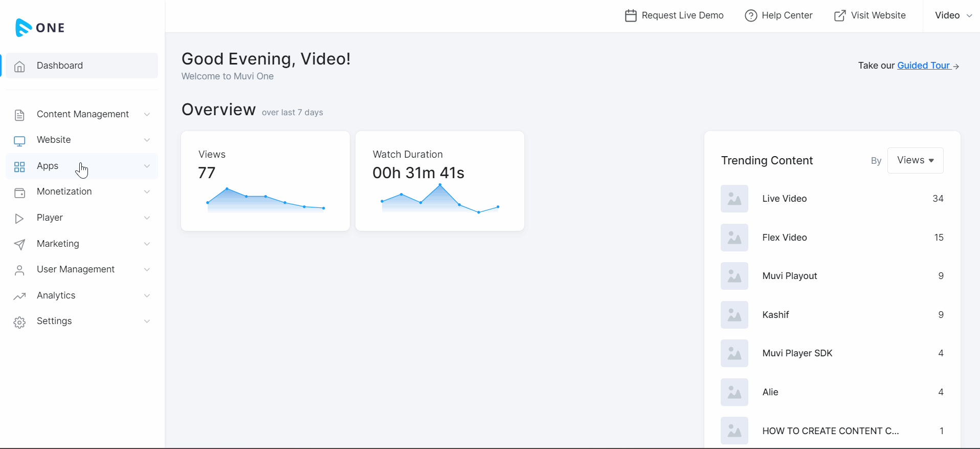The height and width of the screenshot is (449, 980).
Task: Select the Muvi Playout trending title
Action: [790, 276]
